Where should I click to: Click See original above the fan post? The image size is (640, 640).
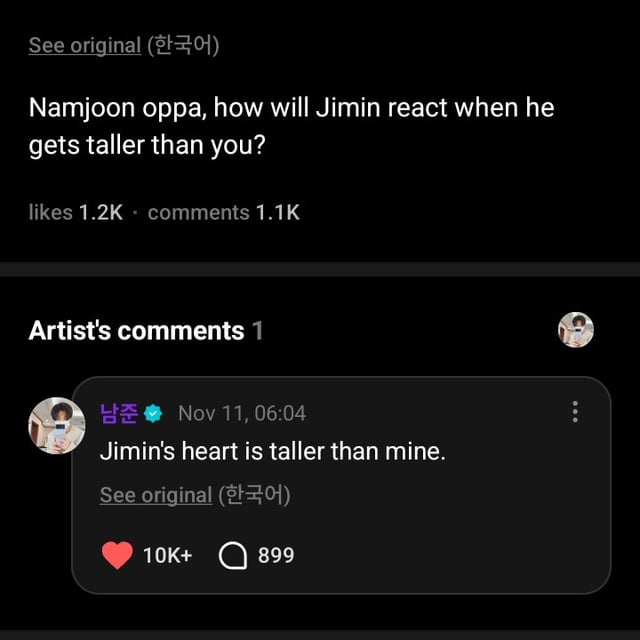[84, 46]
